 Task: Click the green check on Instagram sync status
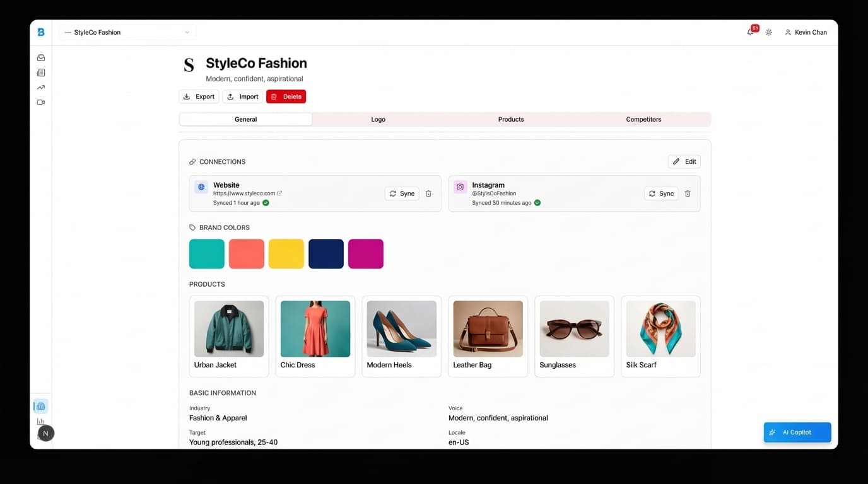point(537,202)
